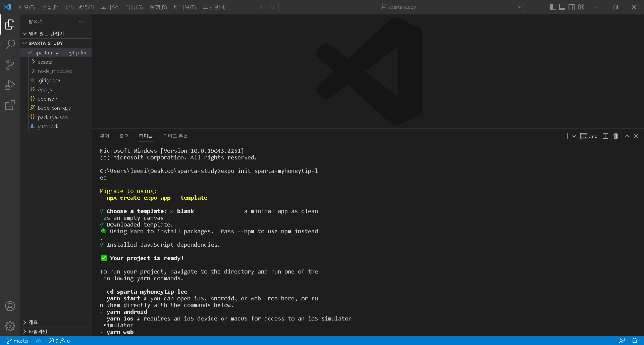The image size is (644, 345).
Task: Open the 파일(F) menu
Action: click(x=26, y=7)
